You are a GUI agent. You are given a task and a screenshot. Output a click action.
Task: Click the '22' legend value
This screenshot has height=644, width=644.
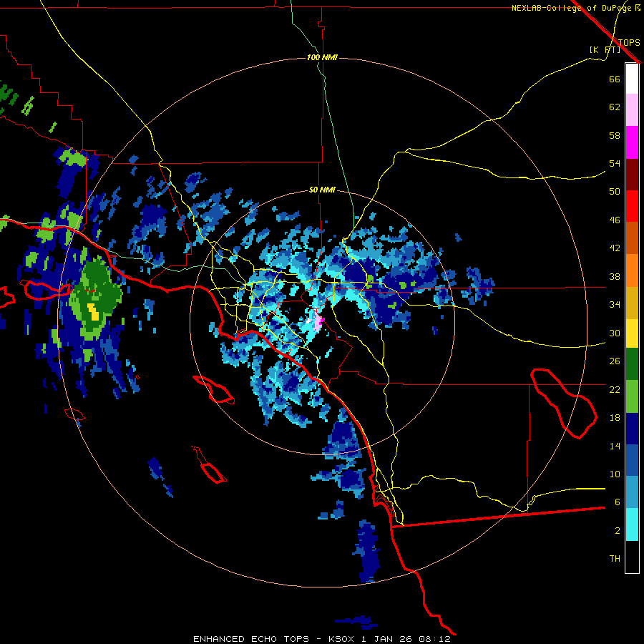pos(615,389)
